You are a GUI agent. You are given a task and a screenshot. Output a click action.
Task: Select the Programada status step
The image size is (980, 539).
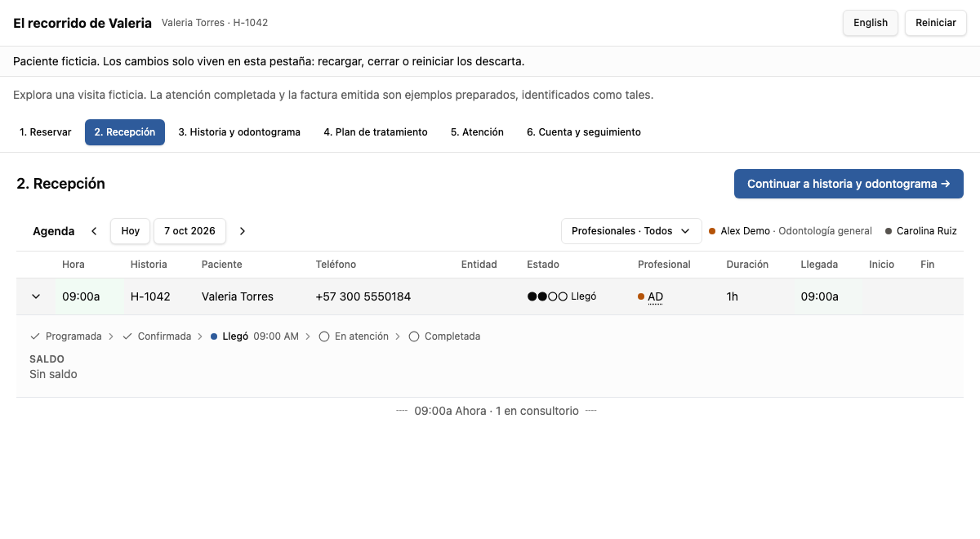(66, 336)
